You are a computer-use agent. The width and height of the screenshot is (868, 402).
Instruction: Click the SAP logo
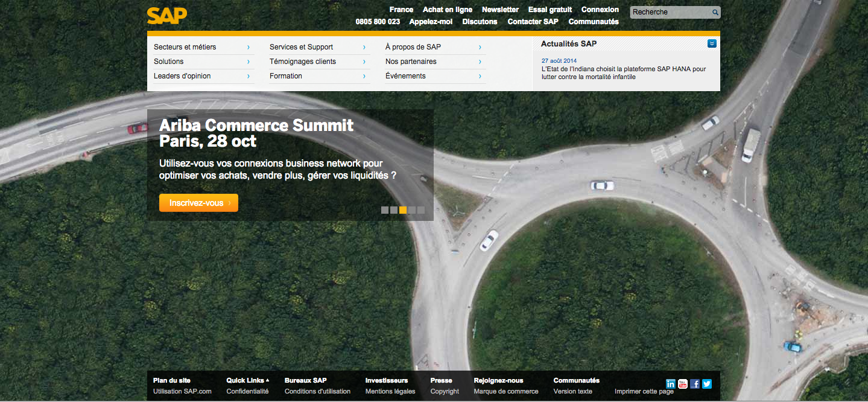tap(167, 16)
